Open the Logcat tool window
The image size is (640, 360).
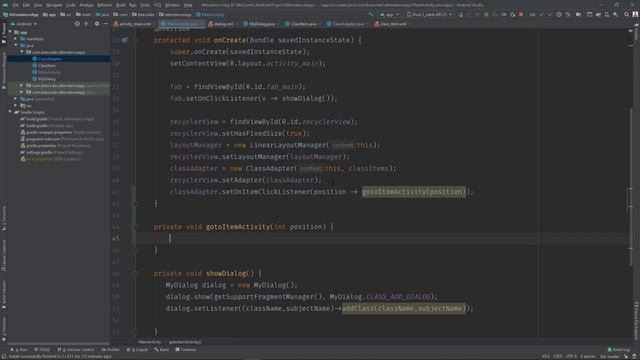pos(138,350)
